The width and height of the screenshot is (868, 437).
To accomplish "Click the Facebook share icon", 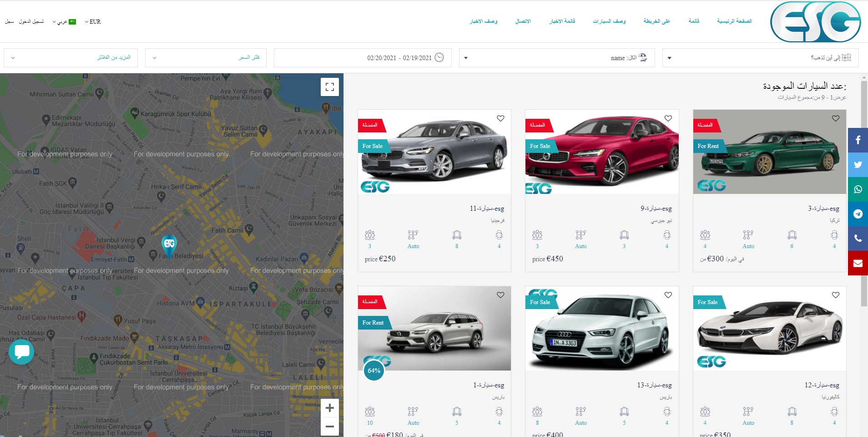I will point(858,140).
